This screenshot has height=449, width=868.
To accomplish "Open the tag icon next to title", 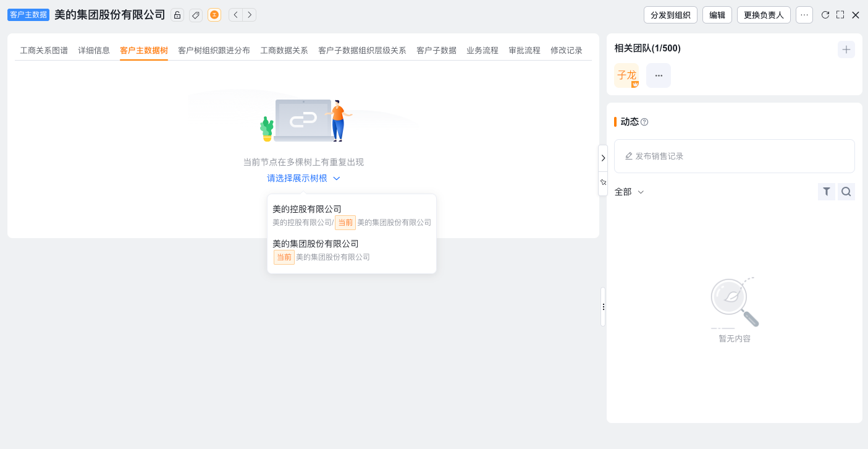I will (196, 15).
